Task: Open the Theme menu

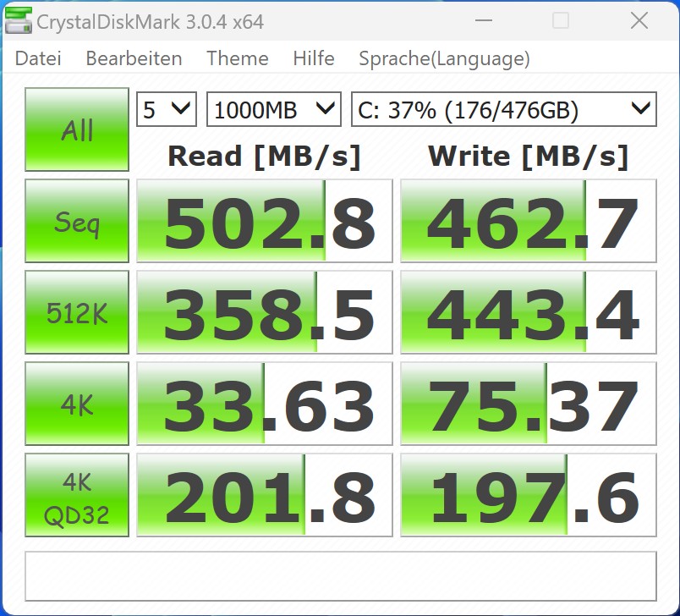Action: (x=237, y=58)
